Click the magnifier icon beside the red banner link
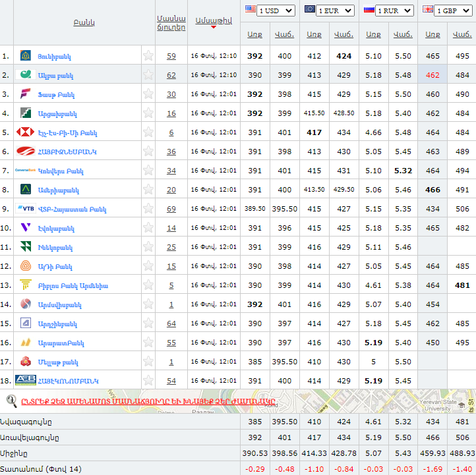Viewport: 476px width, 475px height. 11,401
